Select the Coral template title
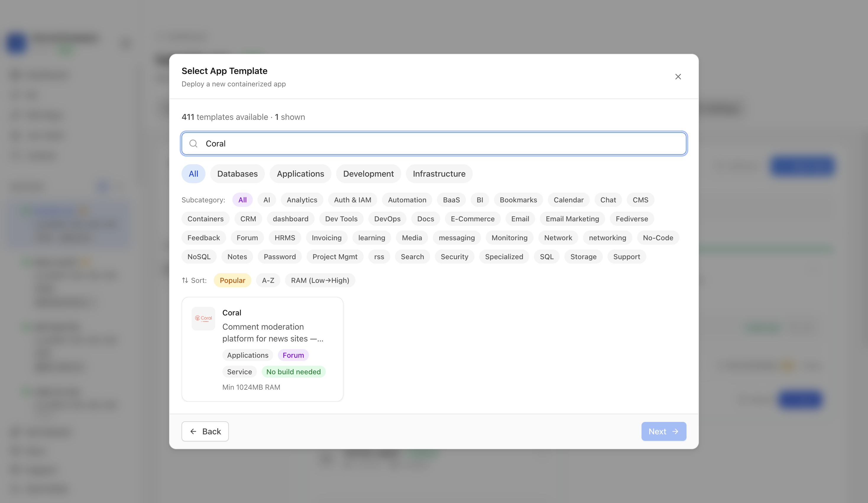 [232, 313]
